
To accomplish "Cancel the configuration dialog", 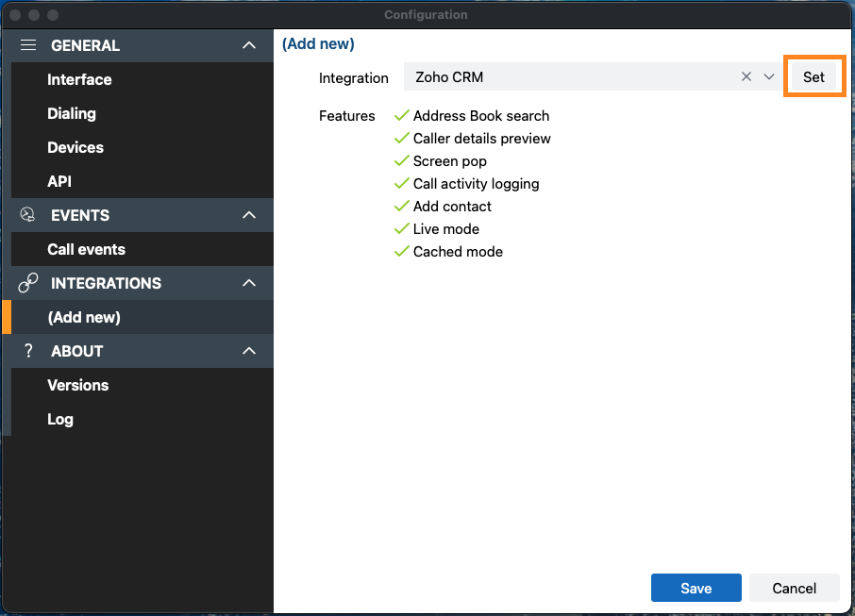I will (794, 588).
